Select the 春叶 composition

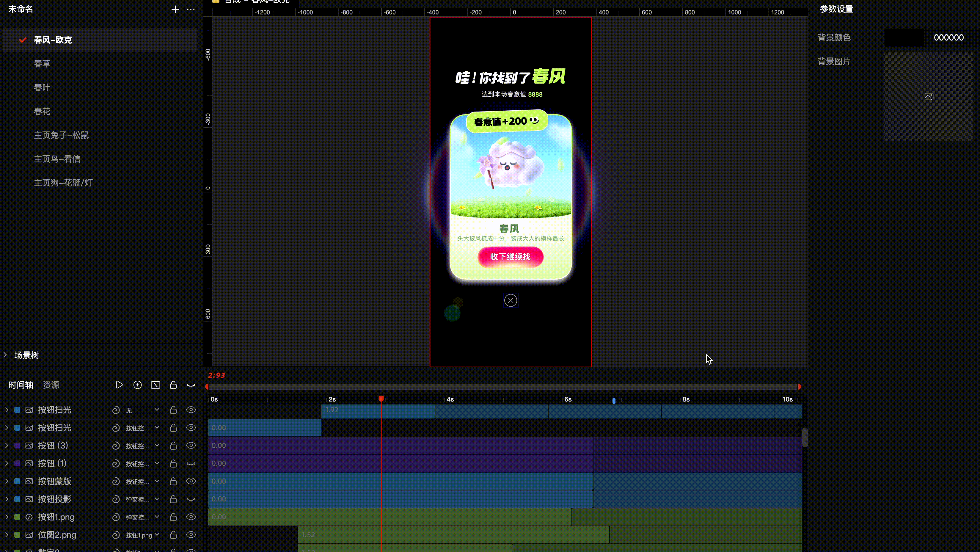pyautogui.click(x=100, y=87)
